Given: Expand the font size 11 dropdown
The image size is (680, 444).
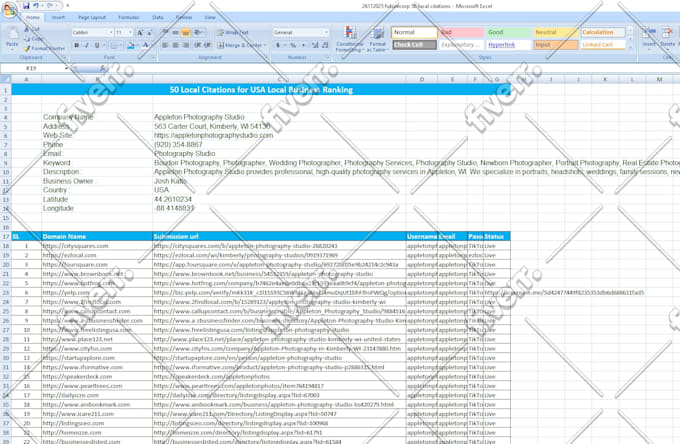Looking at the screenshot, I should (130, 33).
